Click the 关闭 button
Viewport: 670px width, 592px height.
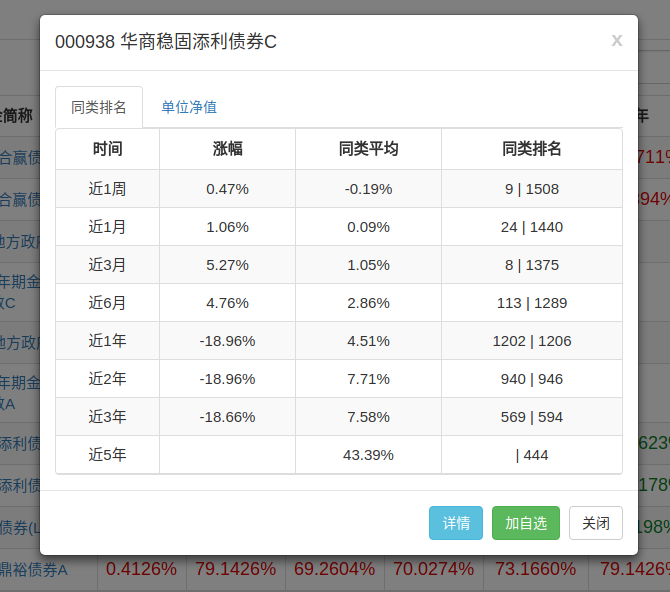tap(596, 523)
